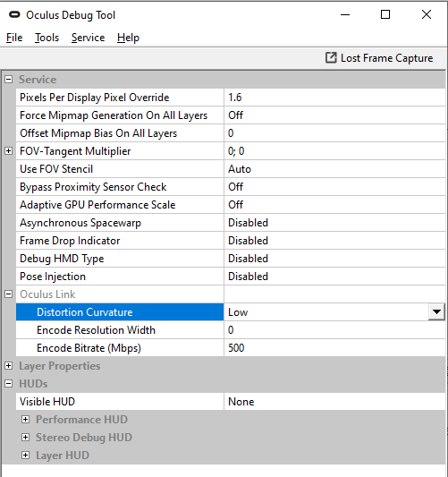Screen dimensions: 448x477
Task: Open Distortion Curvature dropdown arrow
Action: click(x=436, y=311)
